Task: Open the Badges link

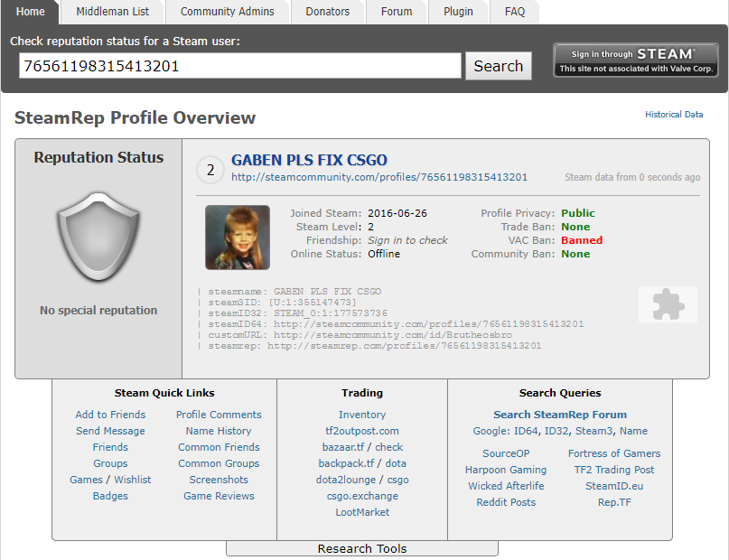Action: click(x=110, y=496)
